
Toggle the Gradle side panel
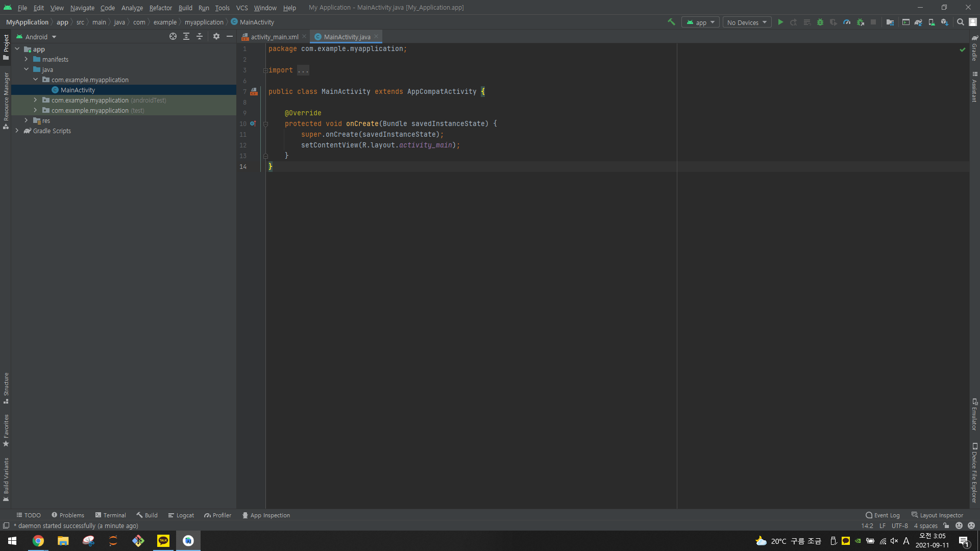[974, 48]
